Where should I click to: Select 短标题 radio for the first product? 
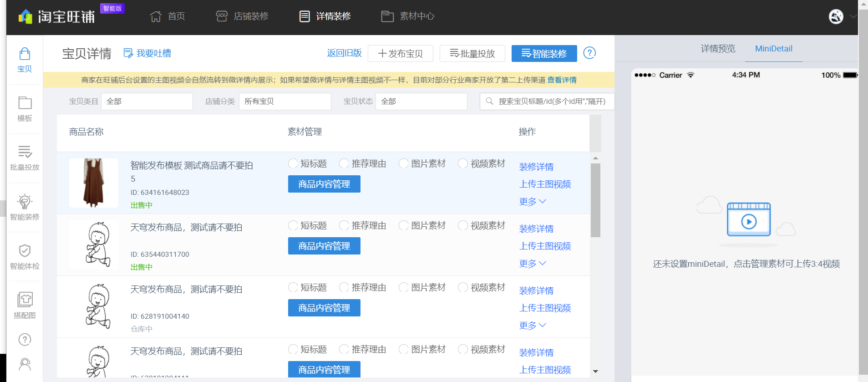293,163
